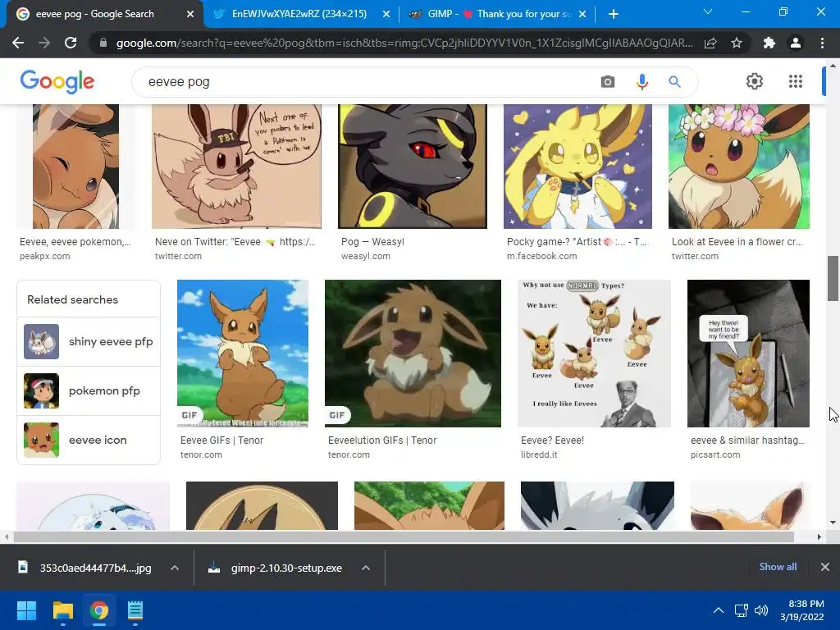Go forward one page in the browser
840x630 pixels.
tap(44, 43)
